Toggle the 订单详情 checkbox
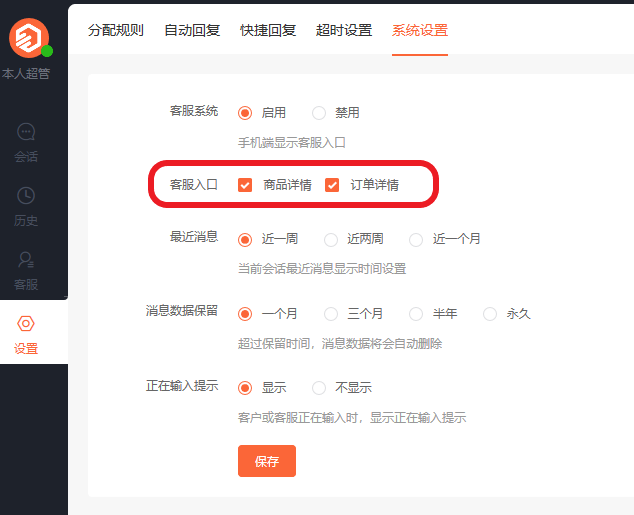 [333, 185]
